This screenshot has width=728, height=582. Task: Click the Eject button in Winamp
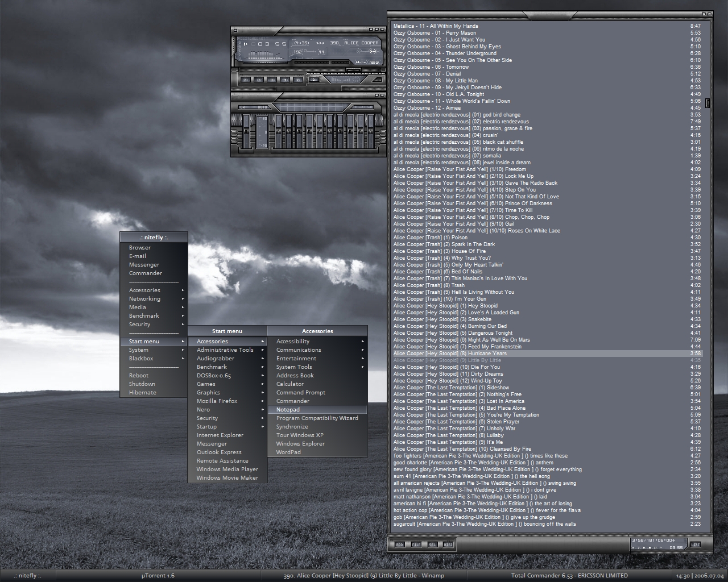pos(314,80)
